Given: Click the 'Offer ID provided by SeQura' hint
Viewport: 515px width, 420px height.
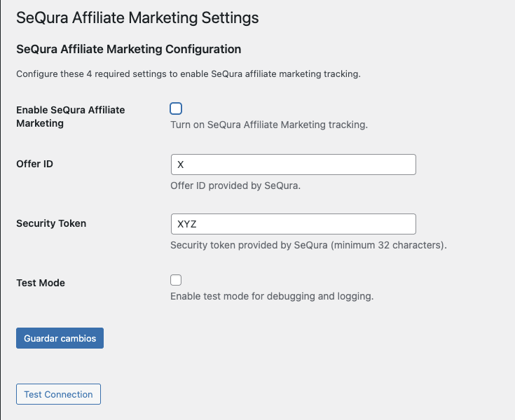Looking at the screenshot, I should click(235, 185).
